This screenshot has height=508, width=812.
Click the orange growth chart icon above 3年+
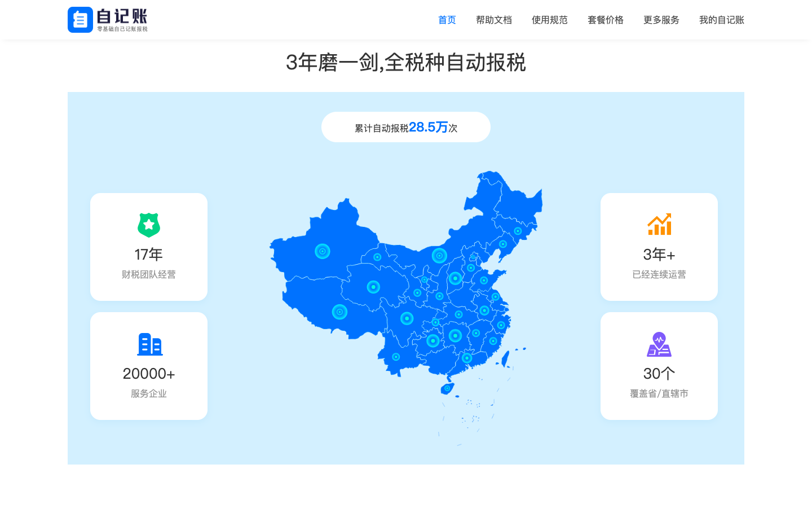659,224
